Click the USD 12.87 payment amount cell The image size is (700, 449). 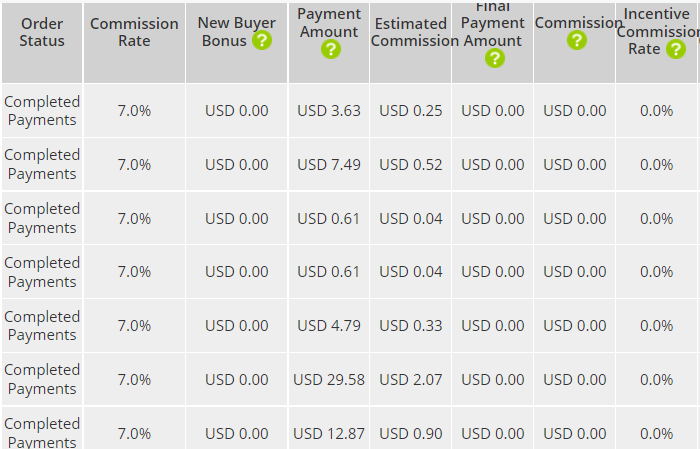[x=329, y=434]
